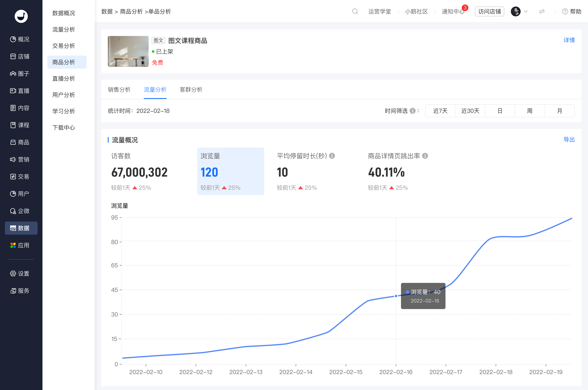Image resolution: width=588 pixels, height=390 pixels.
Task: Click the product thumbnail image
Action: point(128,51)
